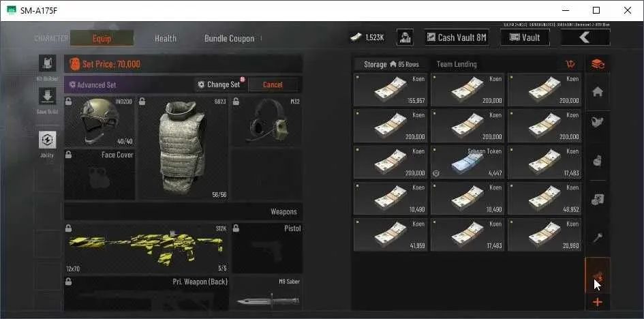
Task: Select the vest category icon in storage sidebar
Action: [x=598, y=122]
